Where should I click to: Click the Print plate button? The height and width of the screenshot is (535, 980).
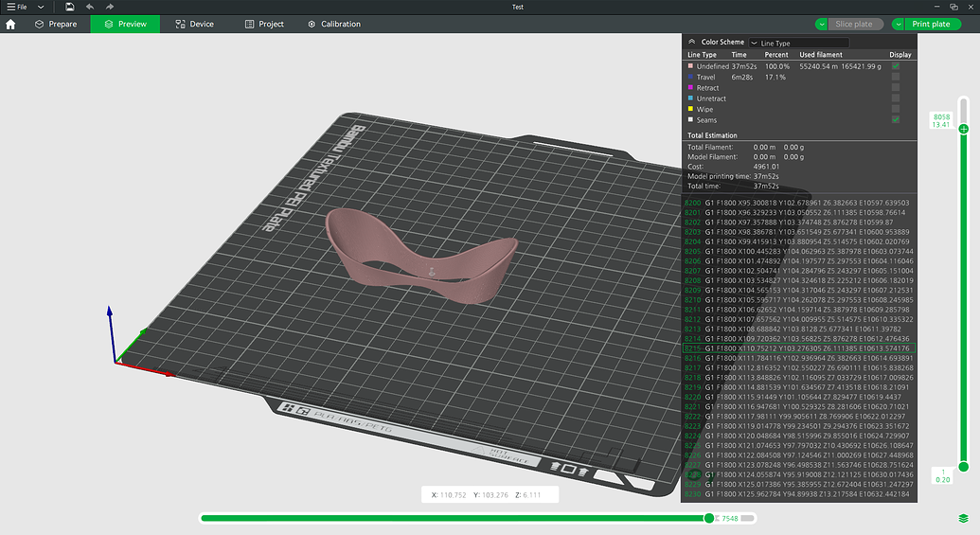coord(932,24)
